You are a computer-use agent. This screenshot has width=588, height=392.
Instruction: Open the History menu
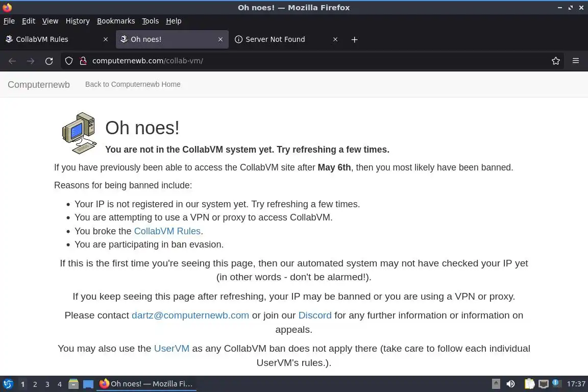point(78,21)
